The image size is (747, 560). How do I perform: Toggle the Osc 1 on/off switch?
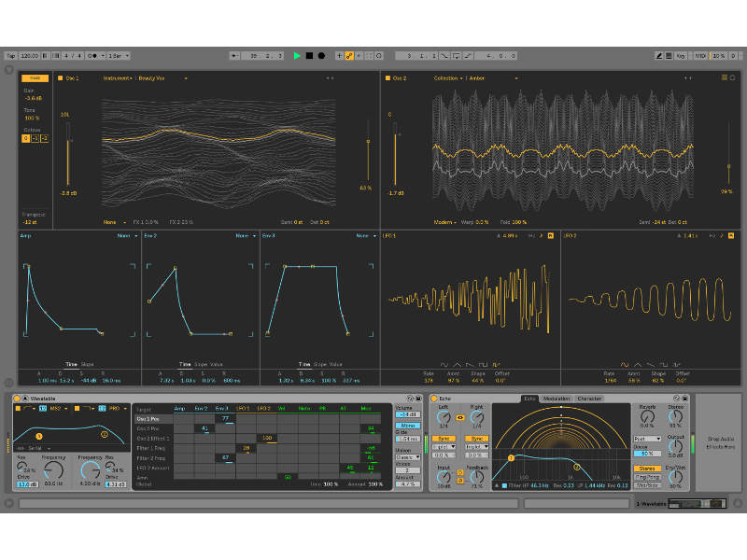tap(61, 78)
